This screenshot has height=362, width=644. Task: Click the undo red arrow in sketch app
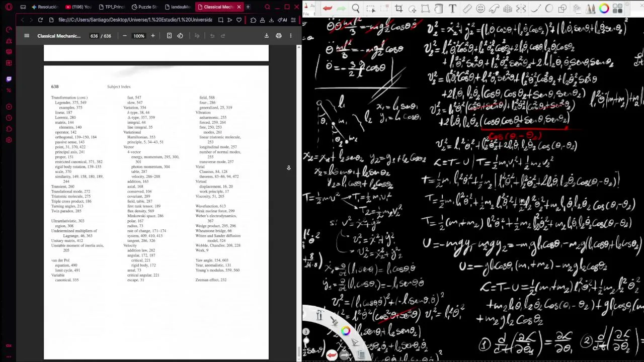click(x=328, y=8)
